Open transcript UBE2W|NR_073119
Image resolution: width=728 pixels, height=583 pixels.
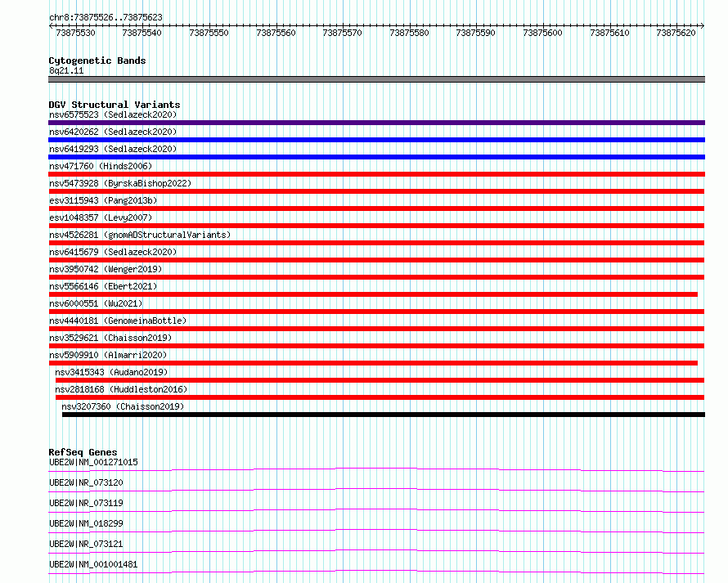87,503
